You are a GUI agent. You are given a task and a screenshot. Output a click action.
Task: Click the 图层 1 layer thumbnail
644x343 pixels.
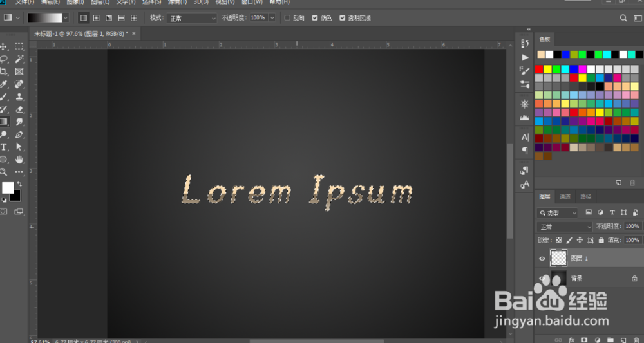click(x=558, y=258)
